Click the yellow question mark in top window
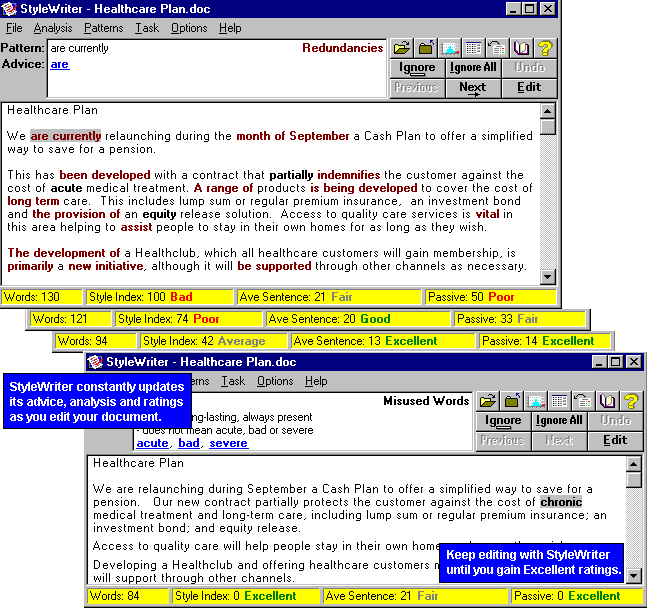The image size is (647, 608). (545, 48)
